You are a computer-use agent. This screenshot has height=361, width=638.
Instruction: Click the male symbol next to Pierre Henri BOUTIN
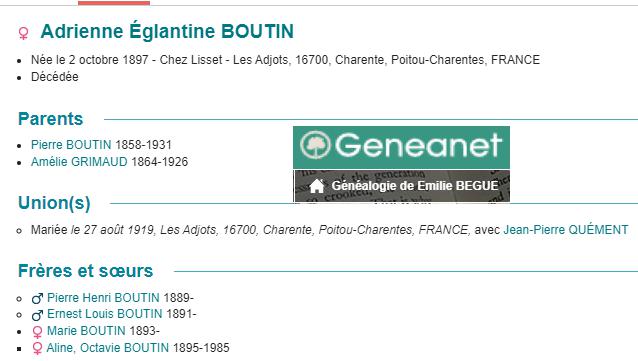tap(37, 298)
